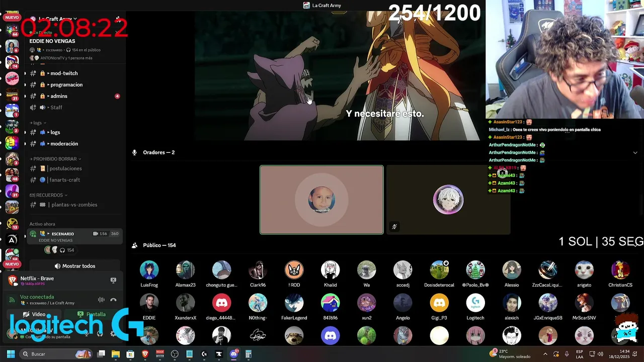
Task: Collapse the logs category
Action: (38, 123)
